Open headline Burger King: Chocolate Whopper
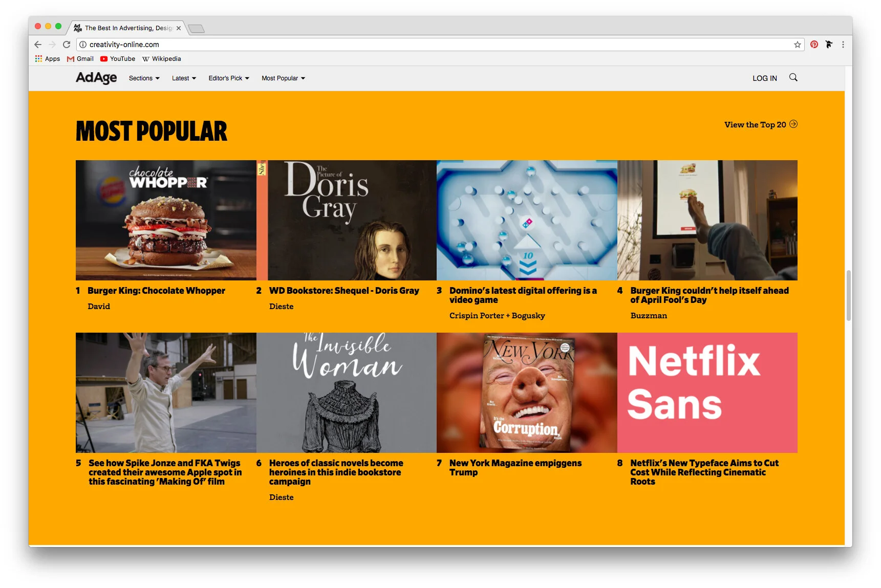The height and width of the screenshot is (588, 881). (156, 291)
